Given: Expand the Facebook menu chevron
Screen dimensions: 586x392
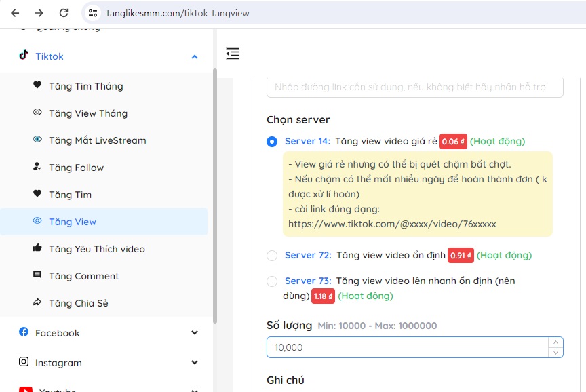Looking at the screenshot, I should tap(195, 332).
